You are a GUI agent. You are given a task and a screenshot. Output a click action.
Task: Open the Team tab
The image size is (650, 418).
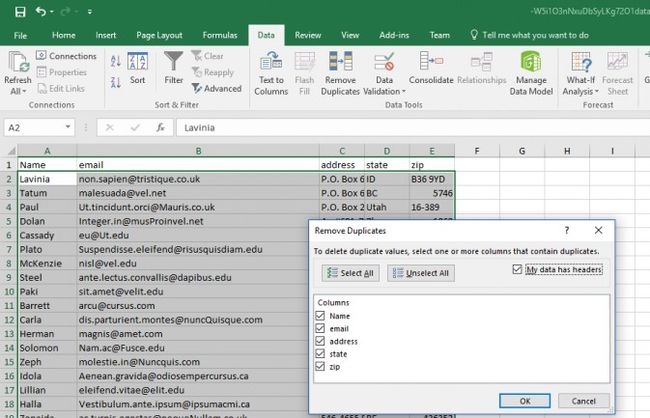(x=439, y=35)
